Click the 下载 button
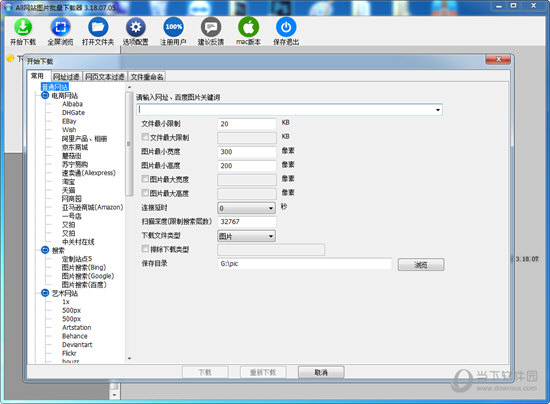This screenshot has height=404, width=550. pyautogui.click(x=205, y=372)
